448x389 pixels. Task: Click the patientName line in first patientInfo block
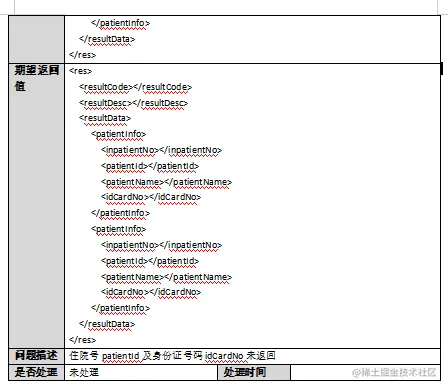166,182
